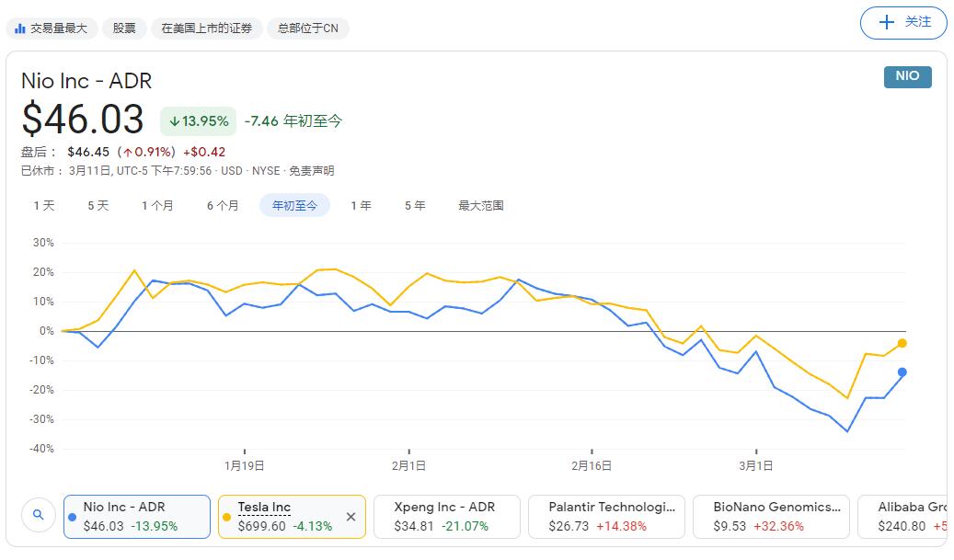
Task: Select the 股票 filter chip
Action: click(124, 28)
